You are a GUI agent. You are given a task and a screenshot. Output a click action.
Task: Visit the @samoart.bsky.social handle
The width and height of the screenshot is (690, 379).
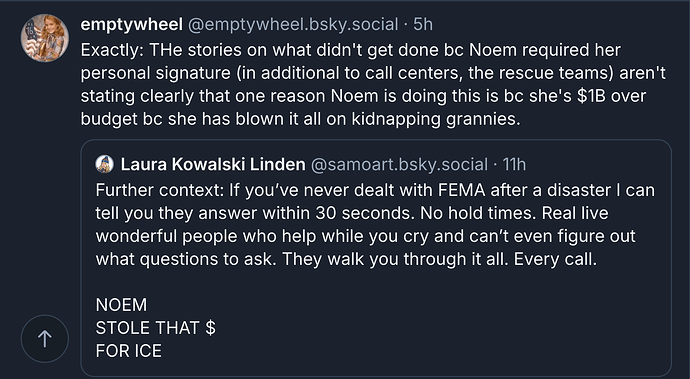pyautogui.click(x=399, y=164)
